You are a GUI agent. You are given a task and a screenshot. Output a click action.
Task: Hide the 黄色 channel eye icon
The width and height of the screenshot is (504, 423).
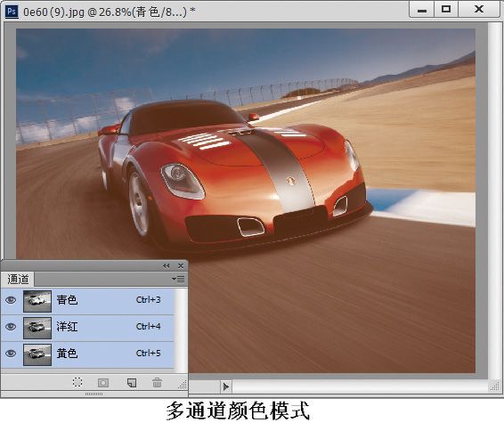11,354
